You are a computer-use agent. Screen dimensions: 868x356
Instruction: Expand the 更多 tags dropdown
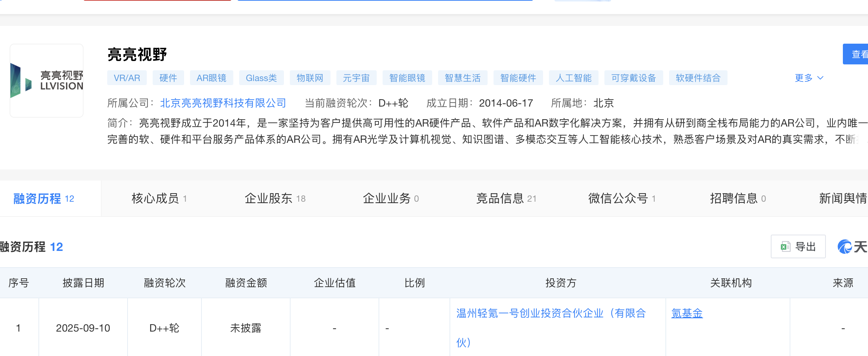coord(809,78)
